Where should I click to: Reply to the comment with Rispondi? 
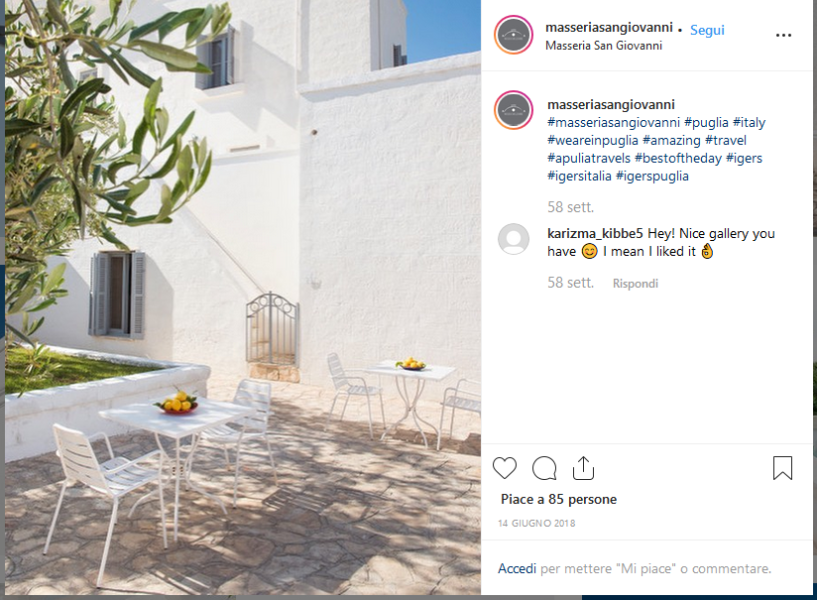click(x=635, y=283)
